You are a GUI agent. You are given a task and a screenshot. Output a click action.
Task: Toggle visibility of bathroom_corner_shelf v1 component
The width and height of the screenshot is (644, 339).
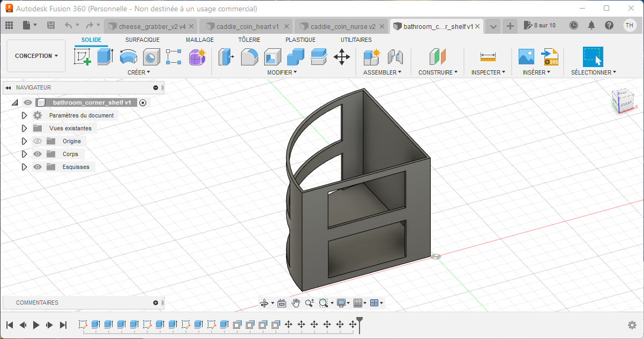[28, 102]
